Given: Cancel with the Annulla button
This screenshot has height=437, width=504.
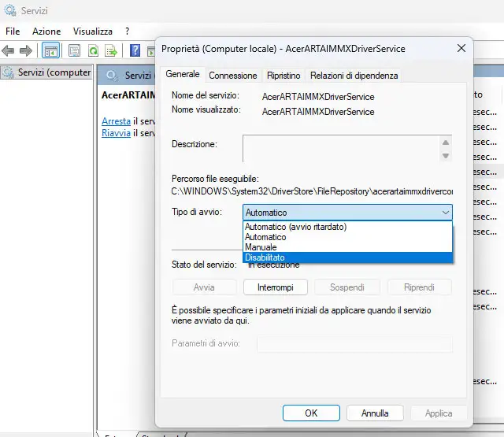Looking at the screenshot, I should [375, 413].
